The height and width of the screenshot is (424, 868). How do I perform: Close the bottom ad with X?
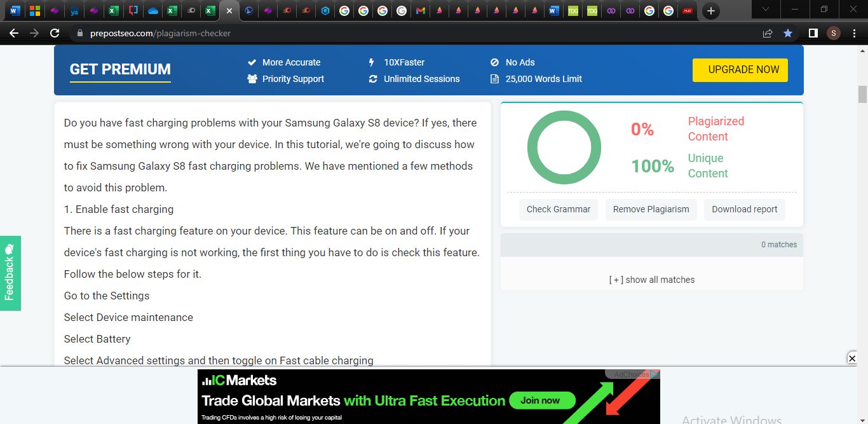point(852,359)
